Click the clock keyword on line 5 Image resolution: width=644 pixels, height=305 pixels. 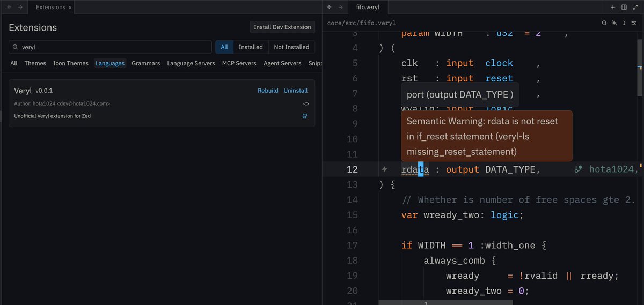coord(499,63)
